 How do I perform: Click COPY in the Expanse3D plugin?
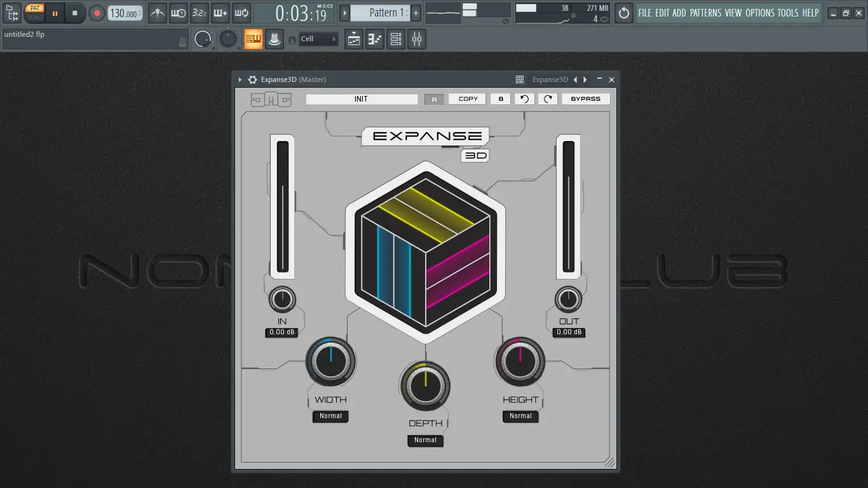[467, 98]
